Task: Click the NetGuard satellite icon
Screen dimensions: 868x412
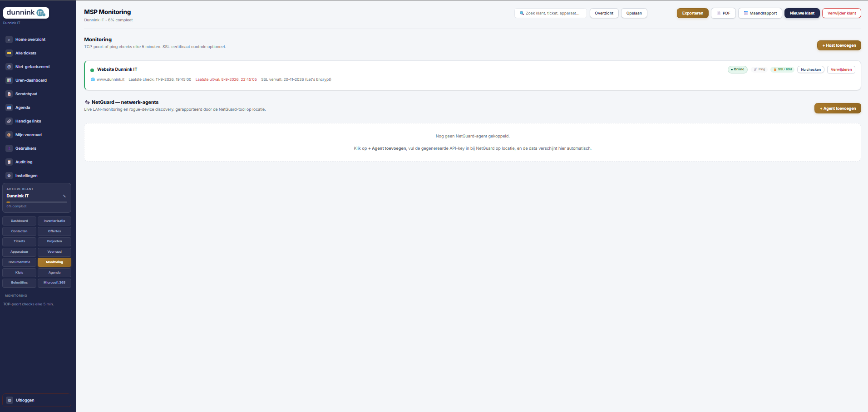Action: click(x=87, y=103)
